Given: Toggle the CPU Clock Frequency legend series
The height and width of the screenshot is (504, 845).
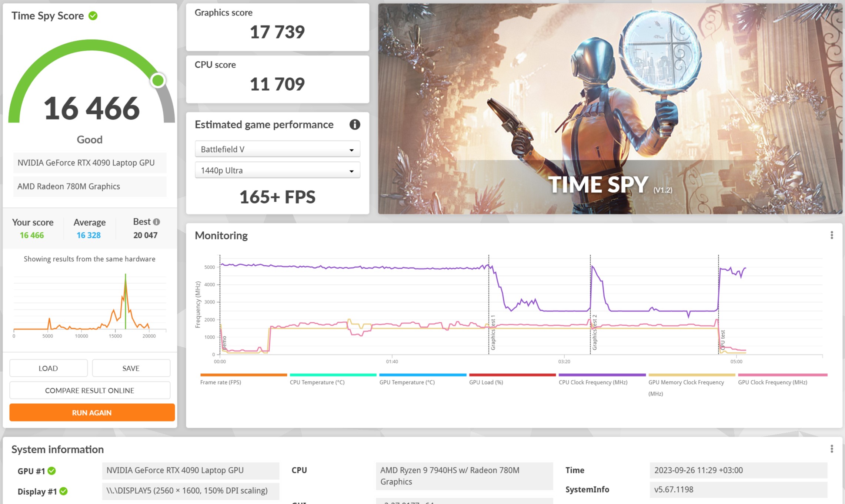Looking at the screenshot, I should 593,382.
